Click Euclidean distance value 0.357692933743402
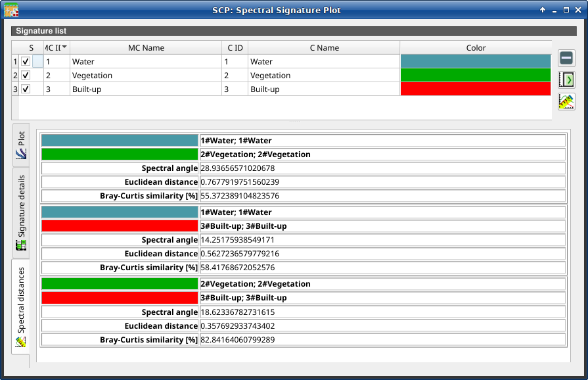The image size is (588, 380). [238, 326]
